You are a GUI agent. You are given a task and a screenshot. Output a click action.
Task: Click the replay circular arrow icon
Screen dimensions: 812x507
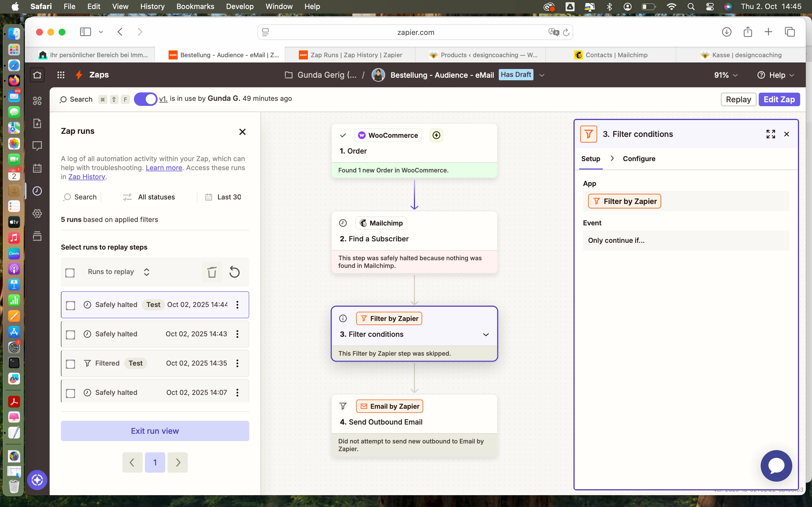pos(234,272)
